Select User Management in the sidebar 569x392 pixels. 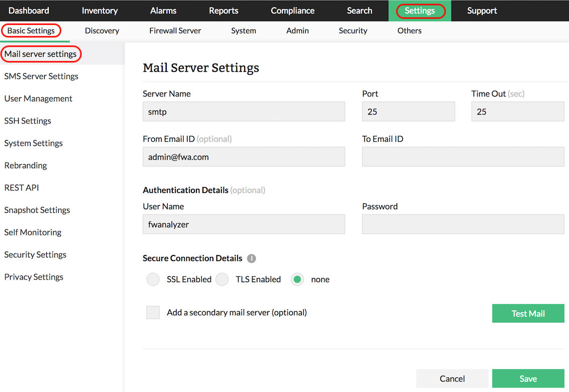38,99
